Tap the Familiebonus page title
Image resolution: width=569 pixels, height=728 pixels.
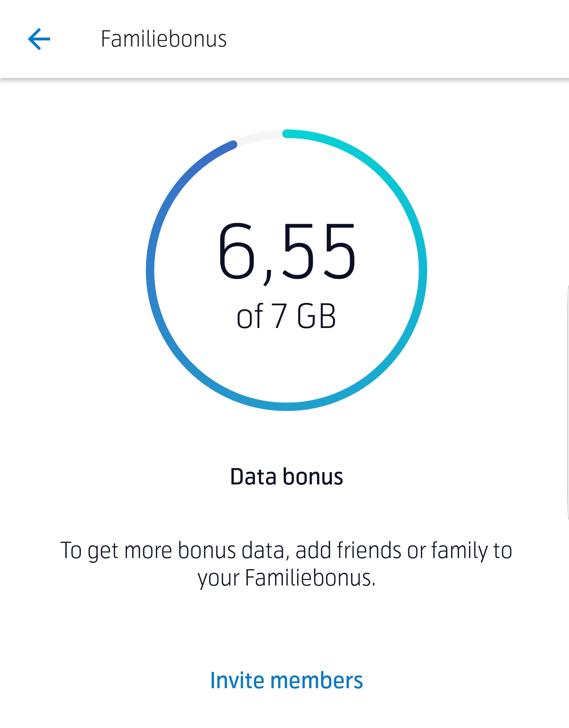pyautogui.click(x=164, y=39)
